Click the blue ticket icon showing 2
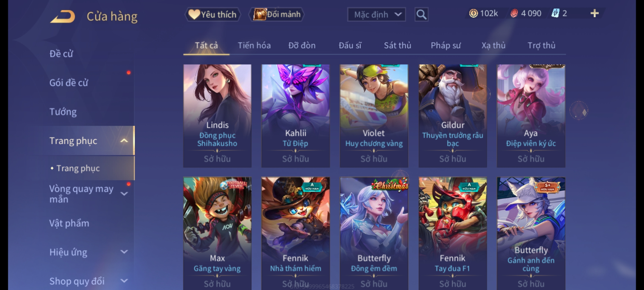Viewport: 644px width, 290px height. point(555,13)
